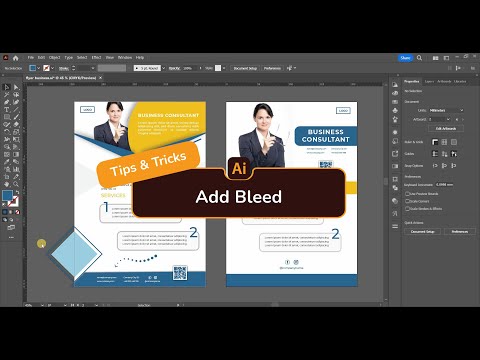Screen dimensions: 480x360
Task: Open the stroke weight dropdown
Action: tap(93, 68)
